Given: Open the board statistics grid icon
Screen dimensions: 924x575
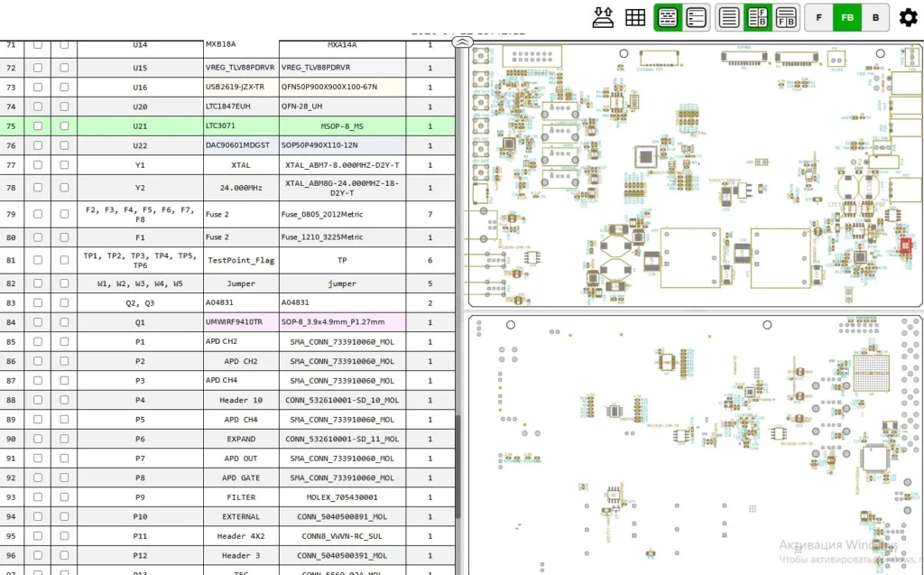Looking at the screenshot, I should [x=634, y=18].
